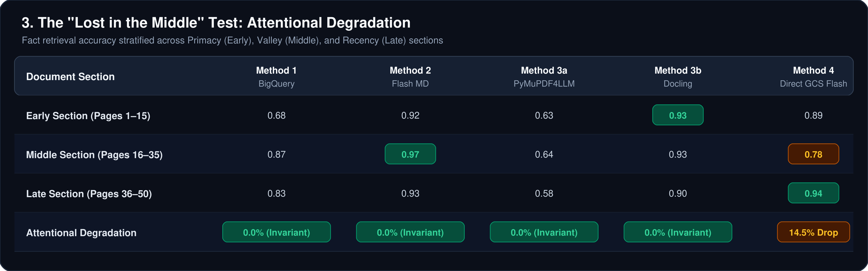Click the 0.89 value in Early Section row
Screen dimensions: 868x271
[813, 115]
